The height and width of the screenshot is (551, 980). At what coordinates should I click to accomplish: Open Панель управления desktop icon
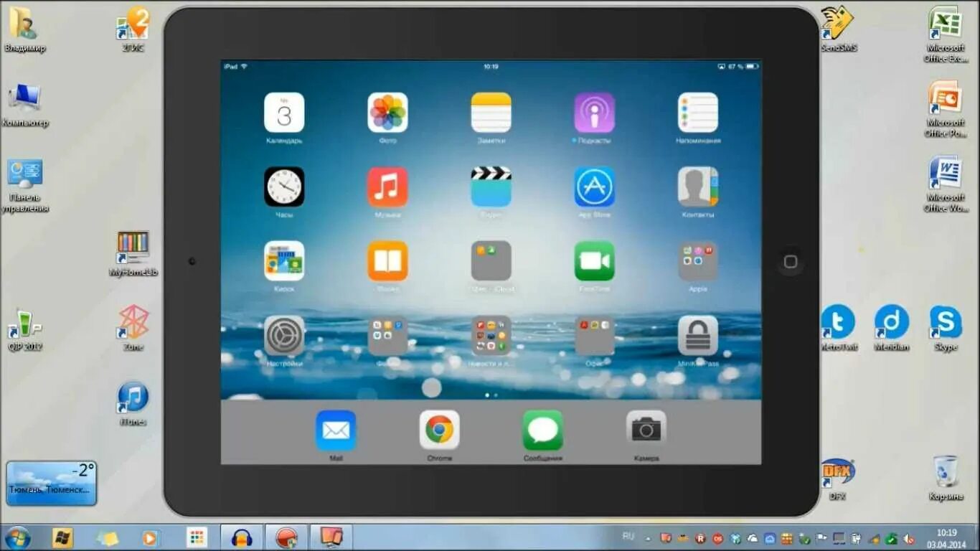coord(24,185)
